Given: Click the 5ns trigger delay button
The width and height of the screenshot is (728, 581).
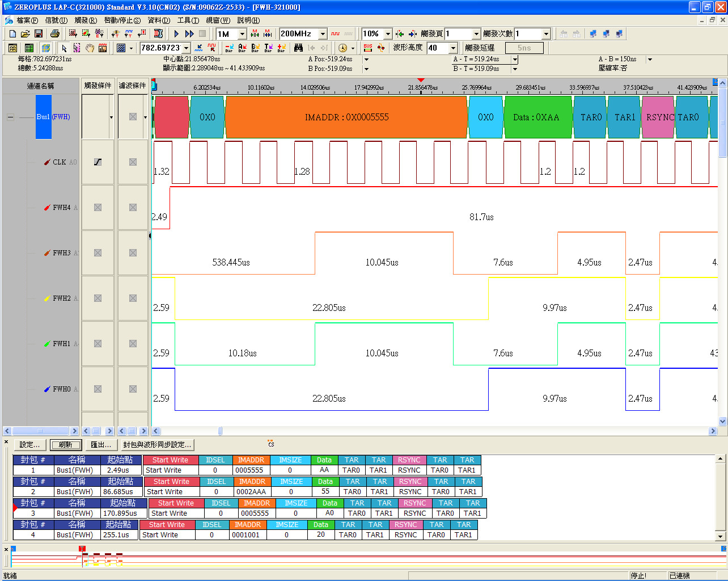Looking at the screenshot, I should pos(524,48).
